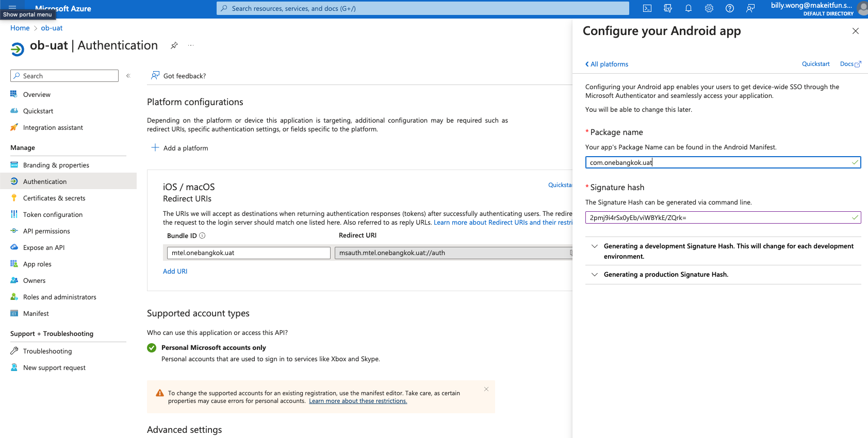
Task: Go back to All platforms
Action: (607, 64)
